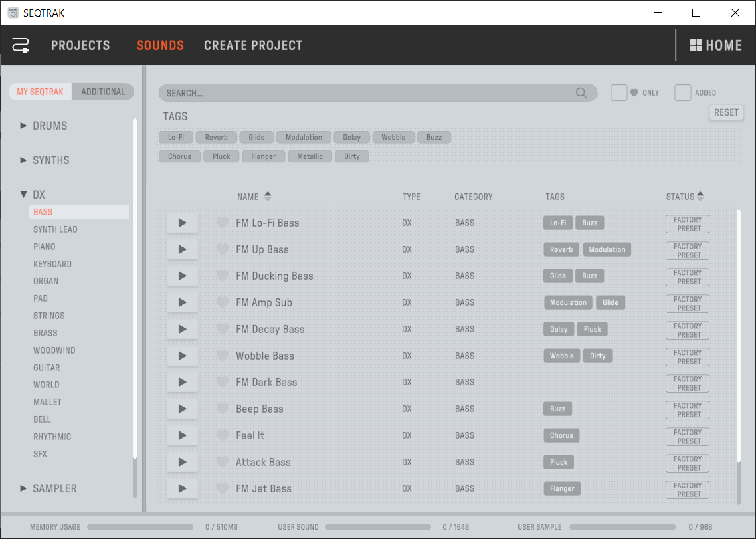
Task: Check the ADDED filter box
Action: click(x=682, y=92)
